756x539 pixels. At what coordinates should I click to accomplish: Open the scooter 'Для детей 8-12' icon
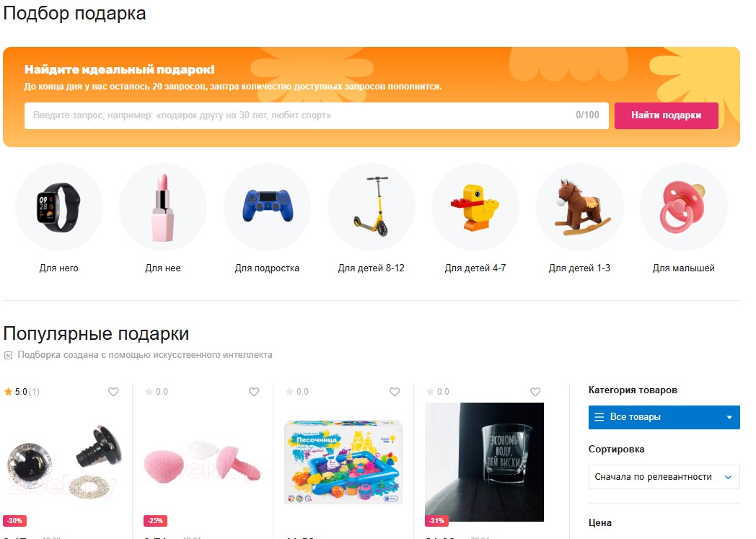click(x=372, y=207)
